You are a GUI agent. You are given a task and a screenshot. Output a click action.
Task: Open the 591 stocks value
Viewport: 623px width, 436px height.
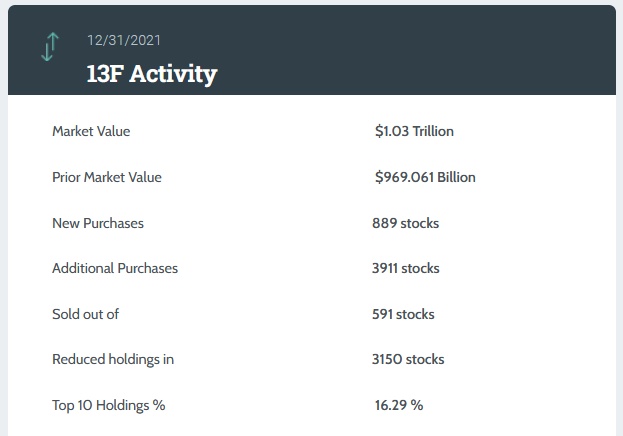[403, 314]
